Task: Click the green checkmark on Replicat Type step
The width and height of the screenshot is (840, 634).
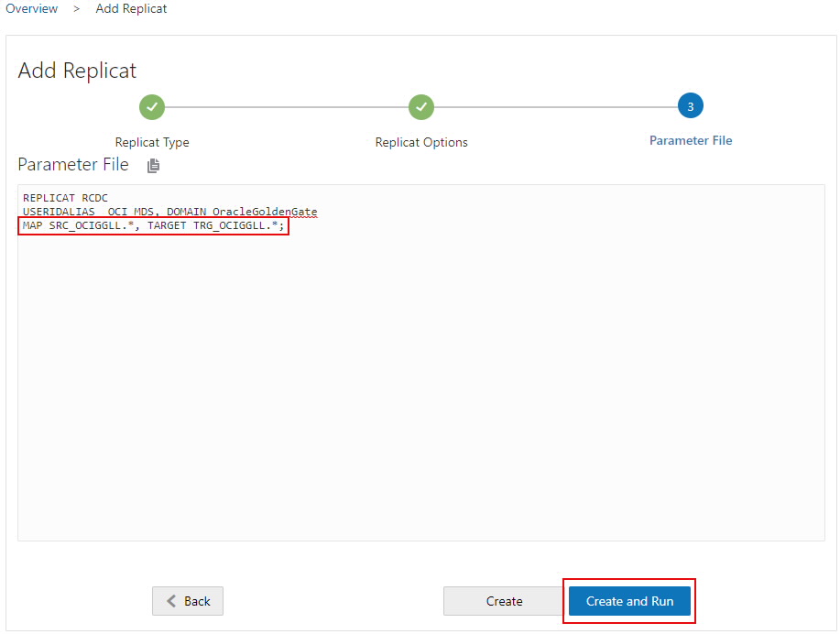Action: (x=152, y=106)
